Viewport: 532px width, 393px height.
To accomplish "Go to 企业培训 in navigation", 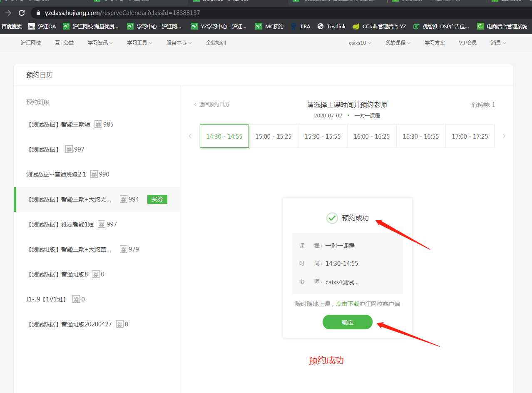I will [216, 42].
